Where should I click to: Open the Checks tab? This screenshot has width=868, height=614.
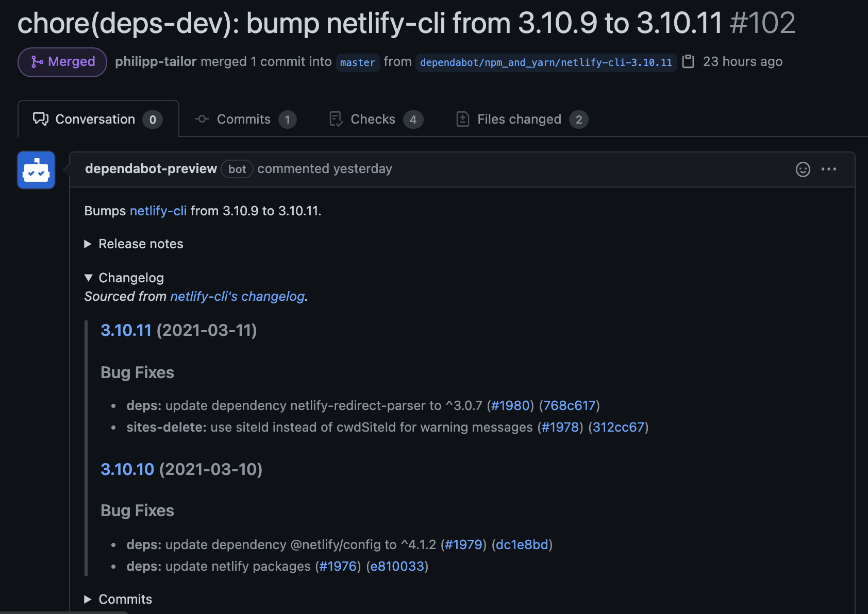coord(376,119)
